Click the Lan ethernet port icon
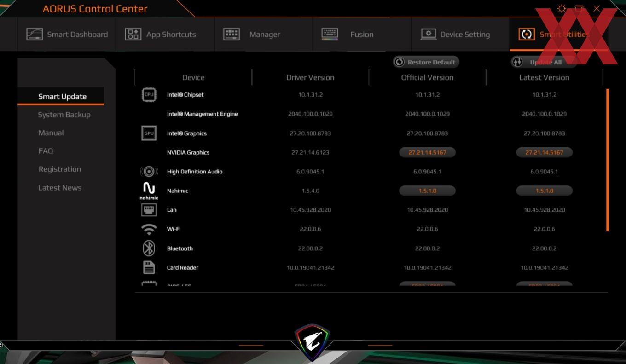This screenshot has height=364, width=626. (149, 210)
